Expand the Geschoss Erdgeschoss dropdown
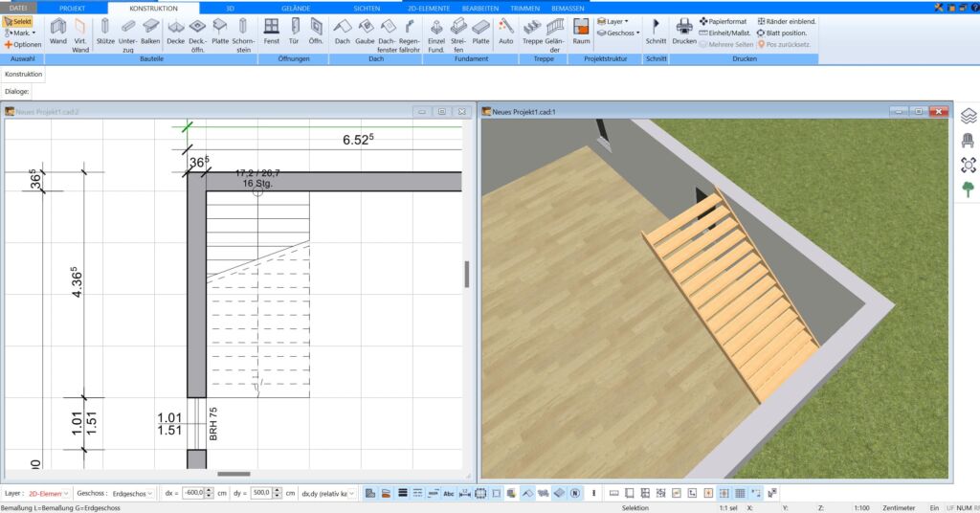The image size is (980, 513). pos(132,494)
